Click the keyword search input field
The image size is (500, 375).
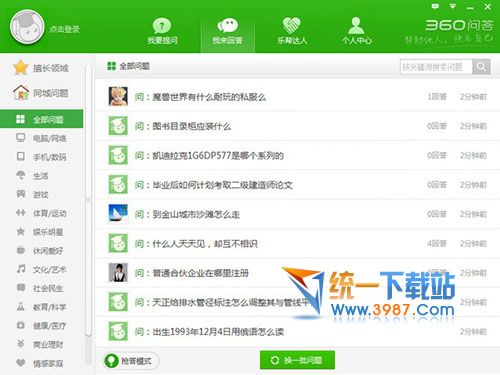coord(436,67)
